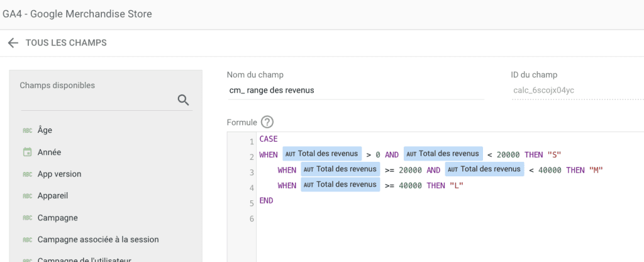Image resolution: width=644 pixels, height=262 pixels.
Task: Click line number 6 in formula editor
Action: [x=252, y=219]
